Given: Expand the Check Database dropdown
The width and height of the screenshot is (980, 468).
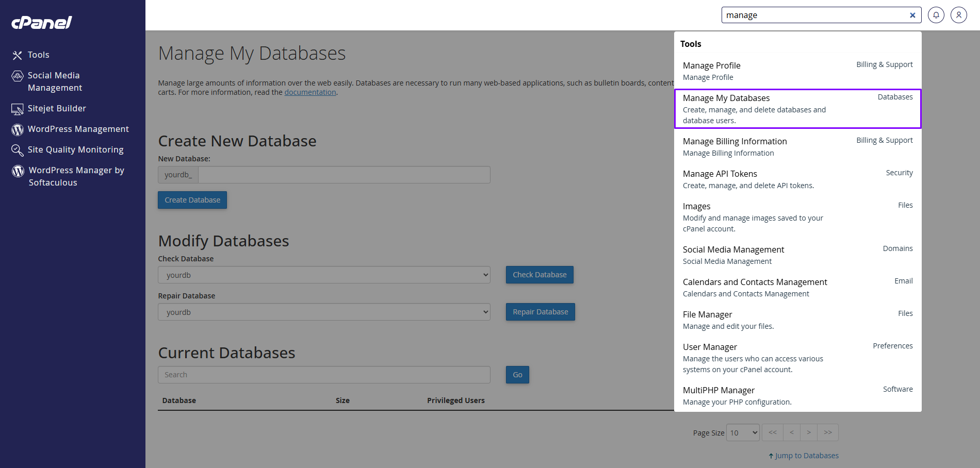Looking at the screenshot, I should click(x=324, y=275).
